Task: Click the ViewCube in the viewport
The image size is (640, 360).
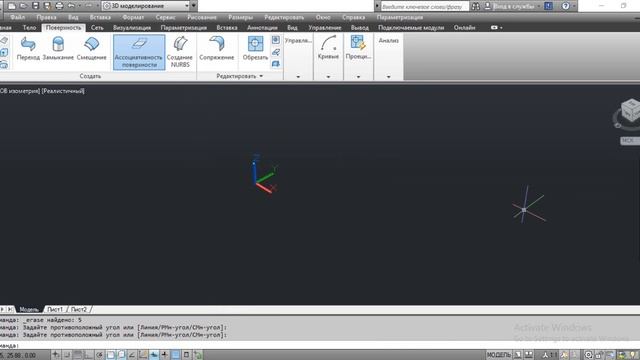Action: coord(631,110)
